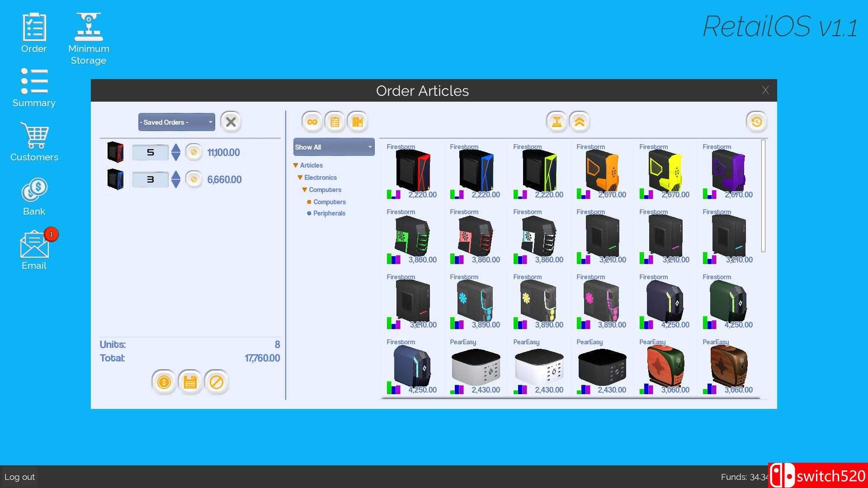Open the Order desktop icon
Image resolution: width=868 pixels, height=488 pixels.
coord(34,33)
